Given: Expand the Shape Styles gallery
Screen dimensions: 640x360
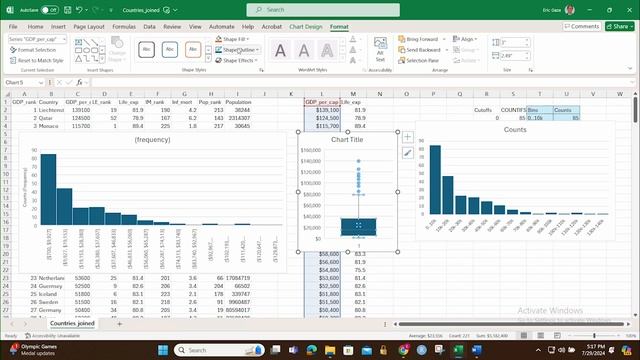Looking at the screenshot, I should (x=208, y=59).
